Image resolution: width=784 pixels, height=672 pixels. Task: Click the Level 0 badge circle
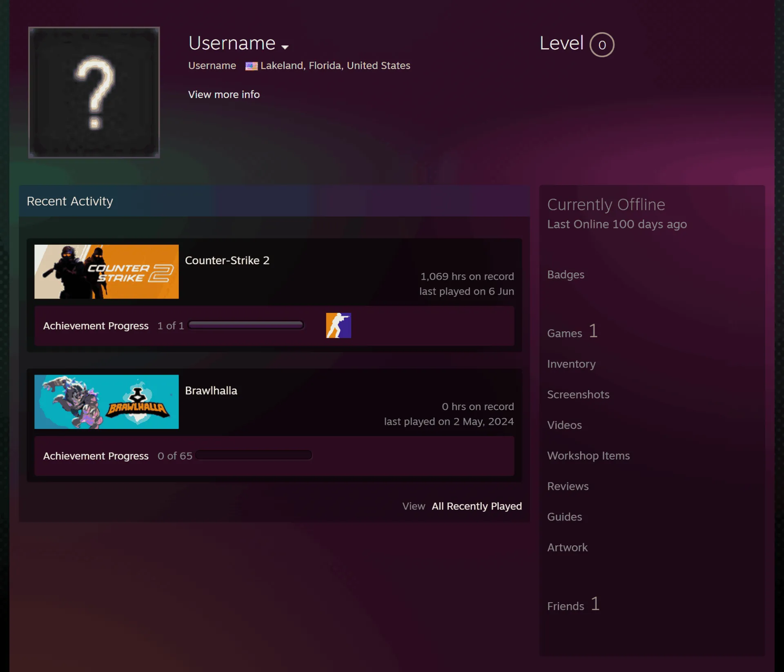point(602,45)
